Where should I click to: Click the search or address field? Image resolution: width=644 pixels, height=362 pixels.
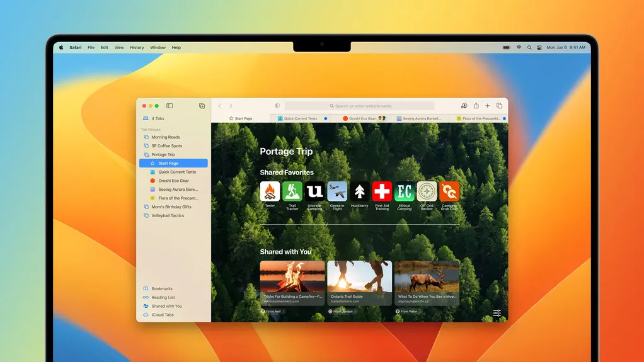tap(359, 106)
